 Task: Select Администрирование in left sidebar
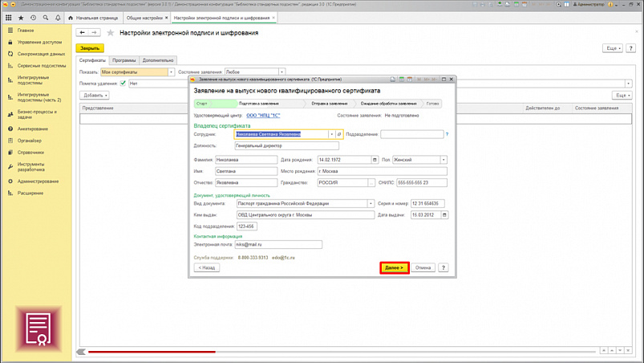pyautogui.click(x=38, y=181)
